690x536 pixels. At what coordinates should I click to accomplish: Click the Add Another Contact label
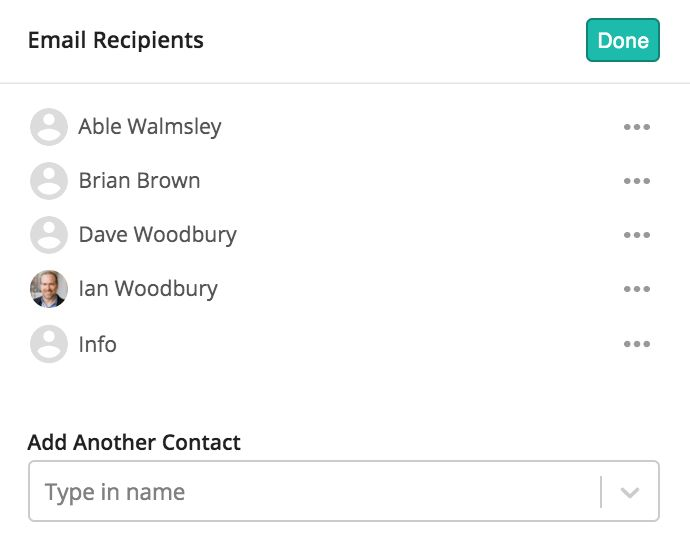134,442
